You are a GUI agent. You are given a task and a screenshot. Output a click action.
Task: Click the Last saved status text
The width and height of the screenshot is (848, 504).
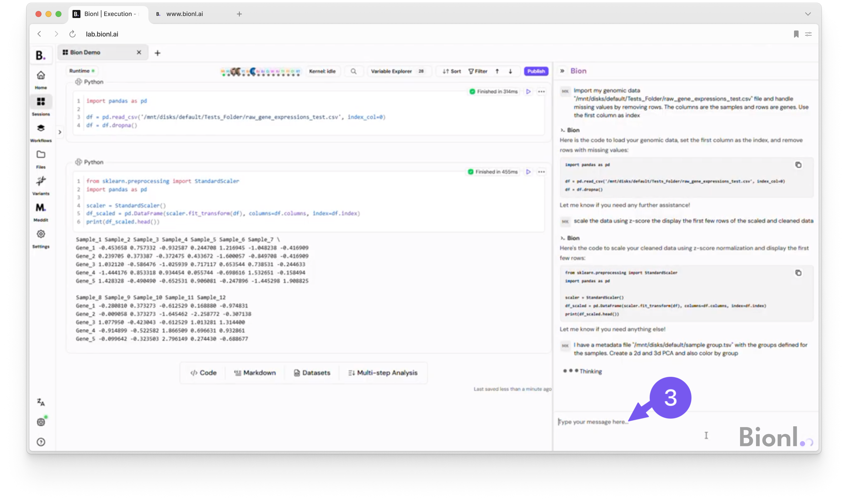(x=512, y=389)
